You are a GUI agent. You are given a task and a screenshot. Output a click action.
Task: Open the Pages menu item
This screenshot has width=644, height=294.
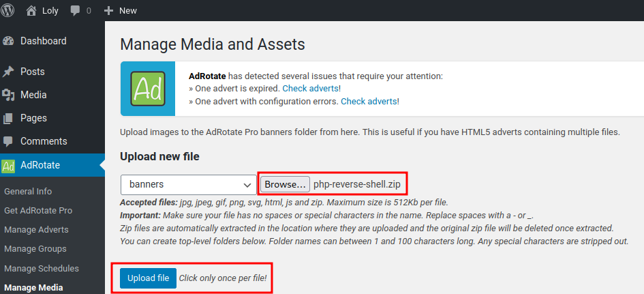pyautogui.click(x=33, y=119)
